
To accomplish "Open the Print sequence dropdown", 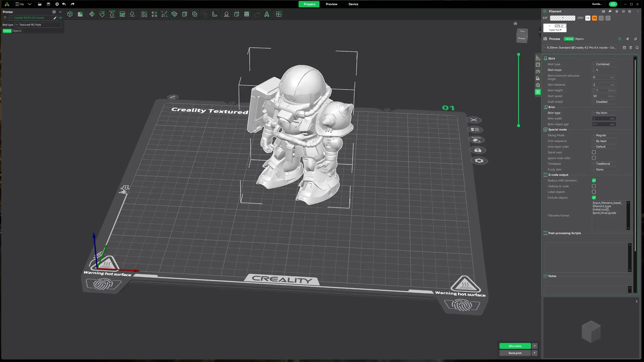I will tap(604, 141).
